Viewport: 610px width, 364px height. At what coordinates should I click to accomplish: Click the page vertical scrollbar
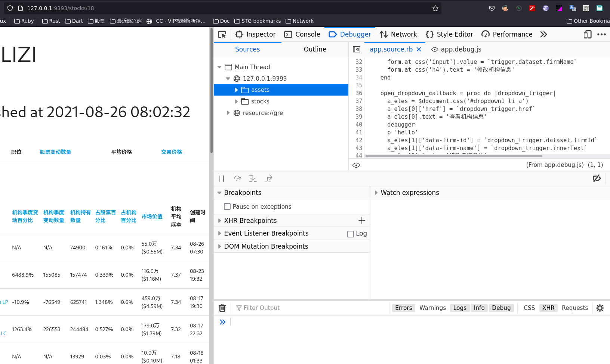(x=212, y=91)
